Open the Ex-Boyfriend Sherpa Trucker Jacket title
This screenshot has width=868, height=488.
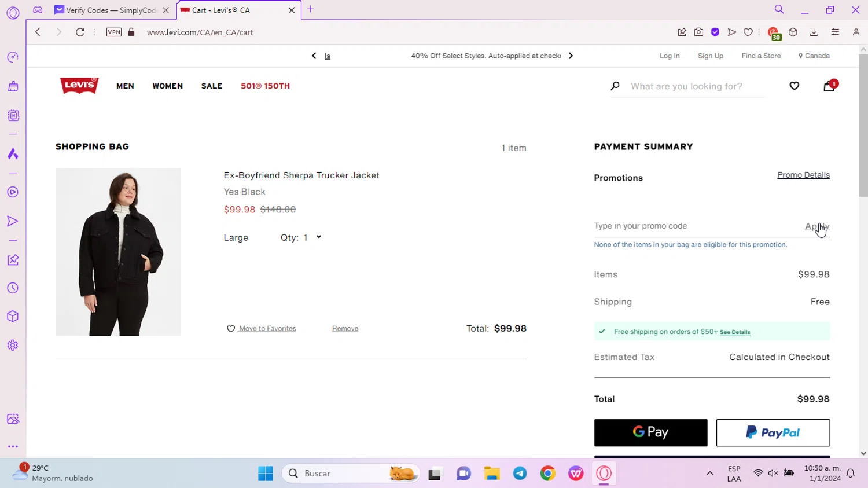(301, 175)
